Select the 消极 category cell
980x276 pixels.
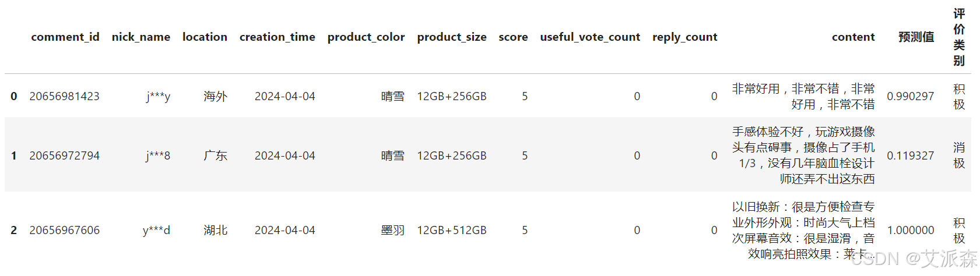click(x=959, y=155)
